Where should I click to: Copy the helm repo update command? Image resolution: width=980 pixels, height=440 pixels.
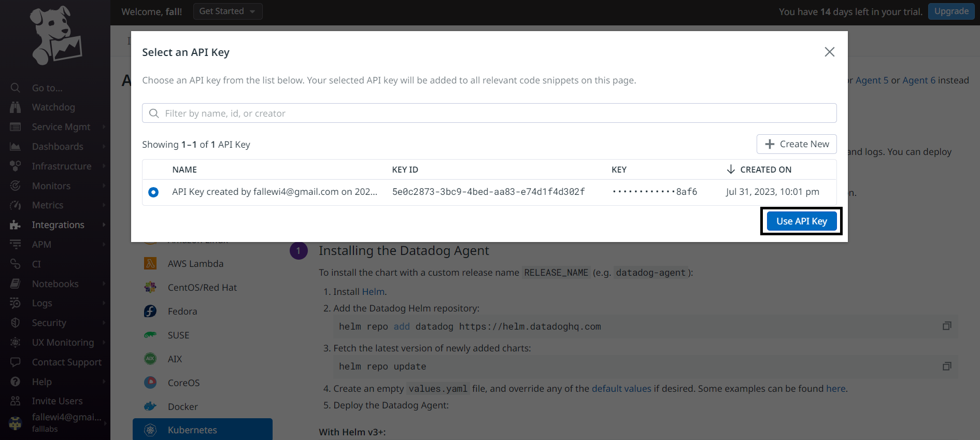point(946,366)
